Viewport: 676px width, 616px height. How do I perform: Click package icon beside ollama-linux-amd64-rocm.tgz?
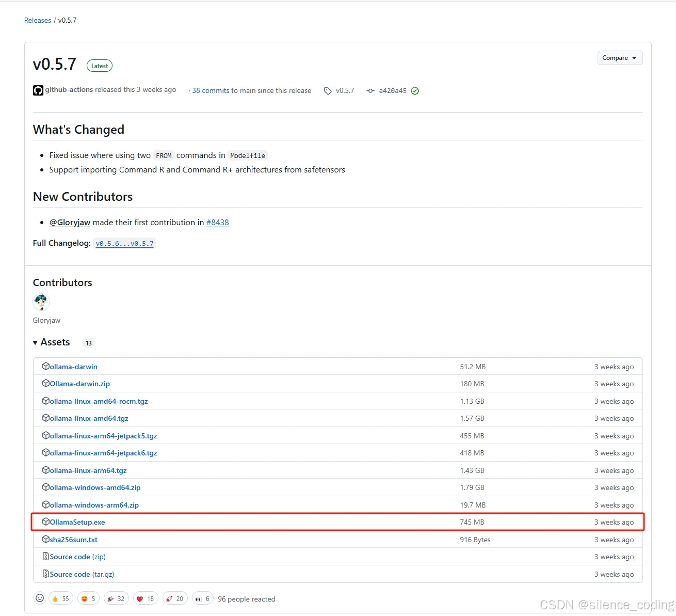coord(46,401)
